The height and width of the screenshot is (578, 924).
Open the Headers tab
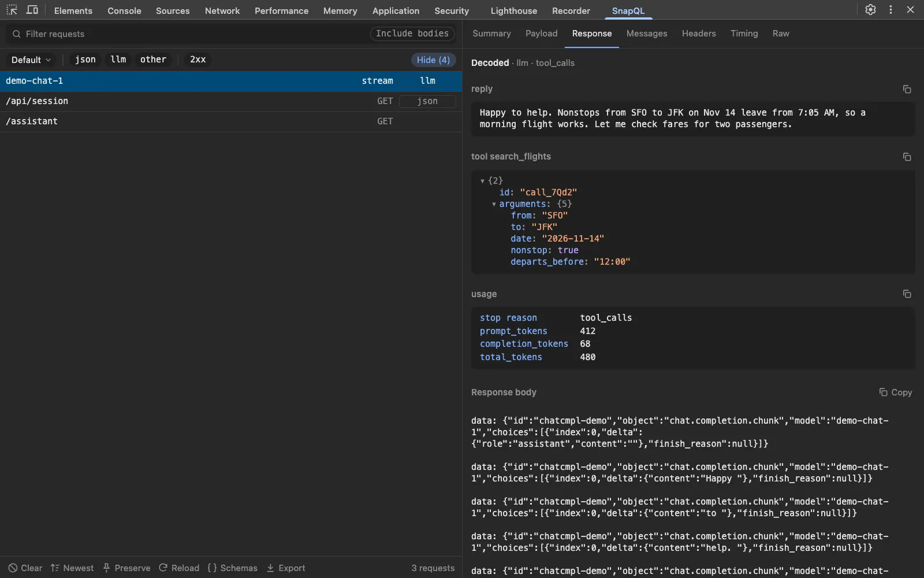(x=698, y=34)
